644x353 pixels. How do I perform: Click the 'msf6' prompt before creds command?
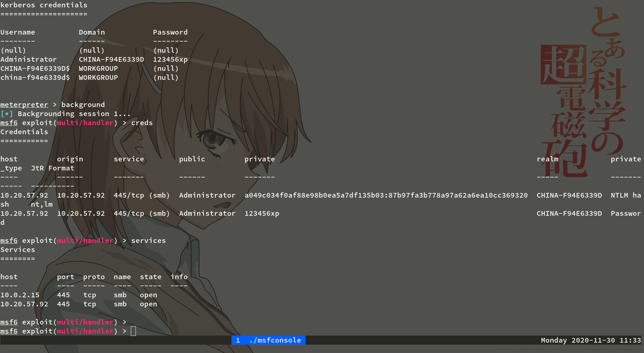coord(9,123)
